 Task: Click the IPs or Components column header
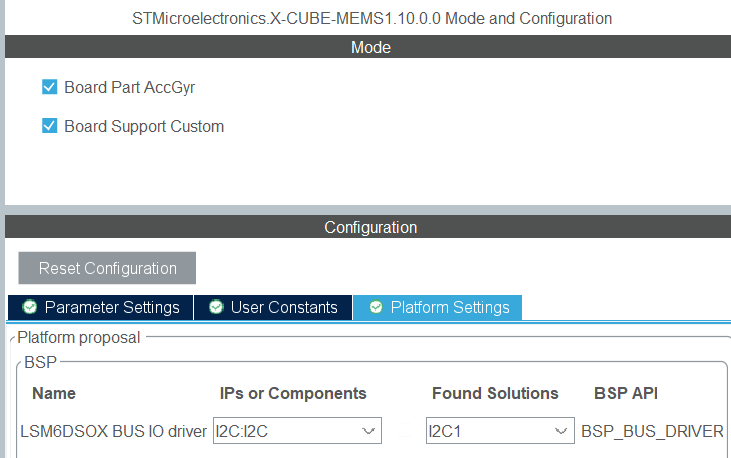pyautogui.click(x=293, y=393)
